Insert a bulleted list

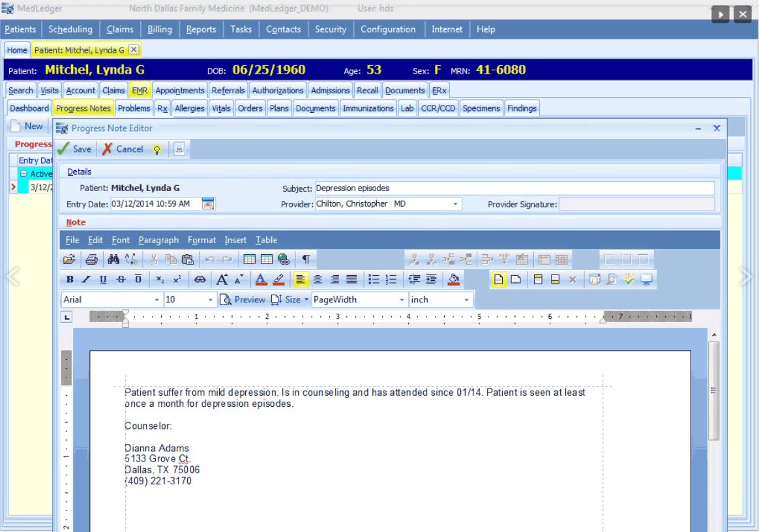(x=374, y=279)
